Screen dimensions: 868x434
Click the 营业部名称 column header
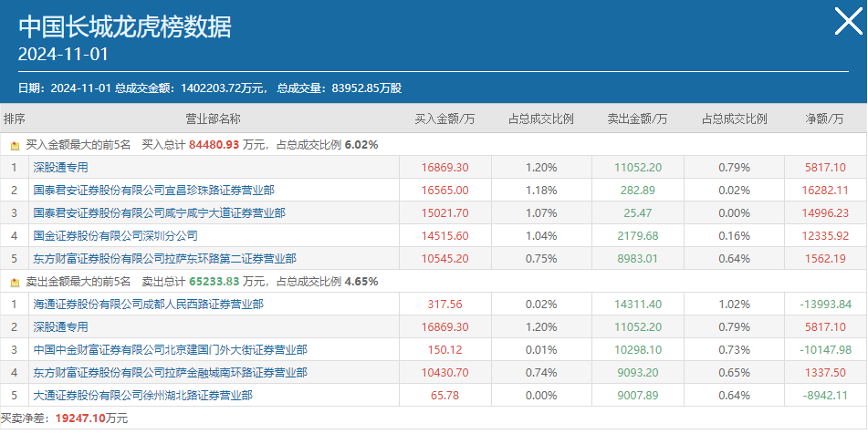coord(214,119)
